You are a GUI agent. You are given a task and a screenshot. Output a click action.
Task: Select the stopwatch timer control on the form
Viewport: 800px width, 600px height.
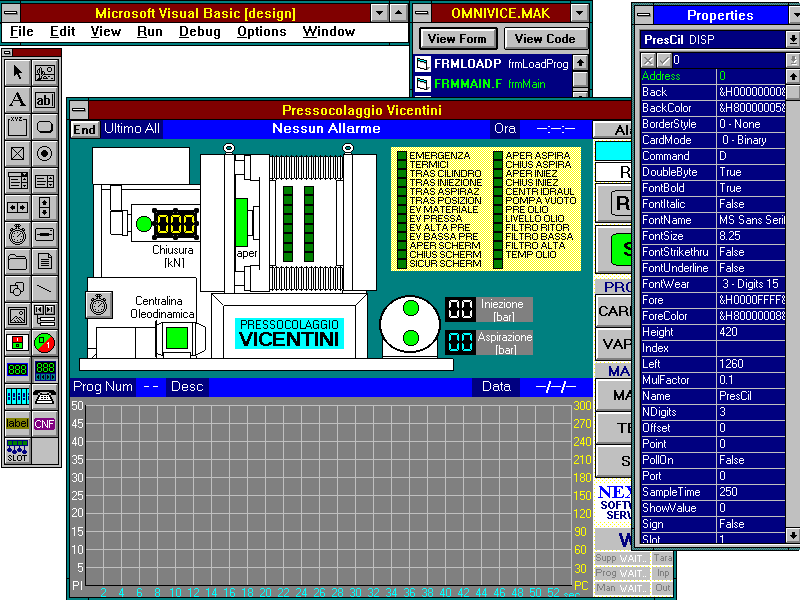tap(98, 305)
